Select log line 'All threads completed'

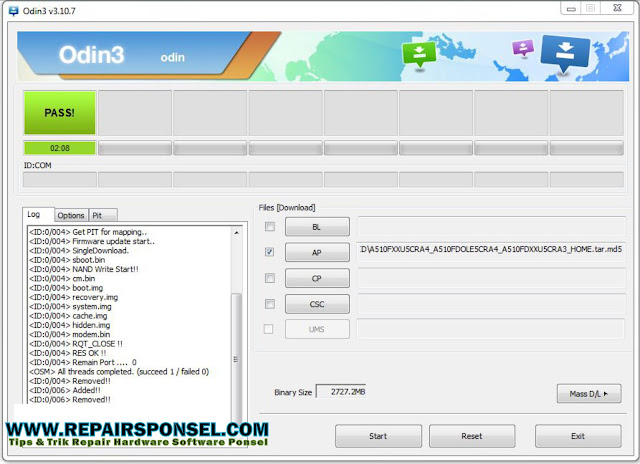[x=119, y=372]
